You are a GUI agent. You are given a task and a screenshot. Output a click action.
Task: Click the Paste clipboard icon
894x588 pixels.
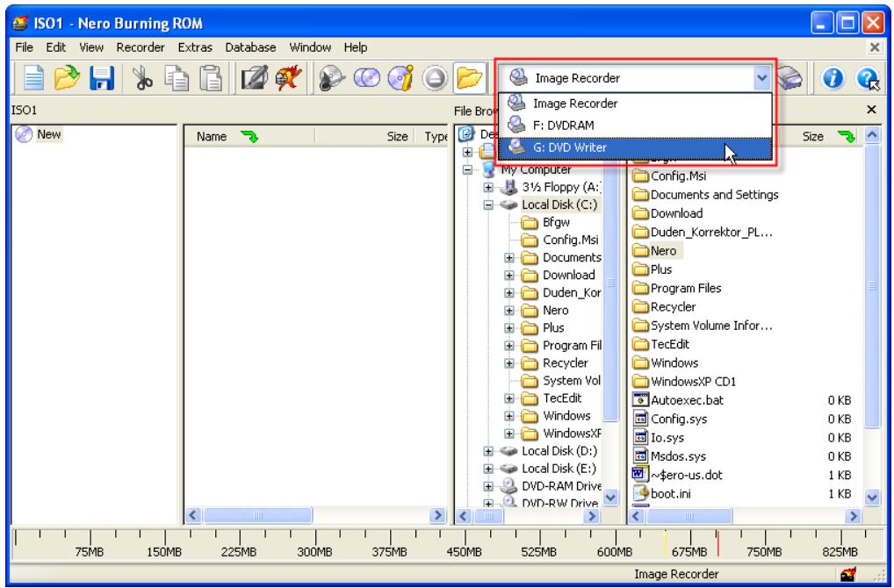pyautogui.click(x=211, y=77)
